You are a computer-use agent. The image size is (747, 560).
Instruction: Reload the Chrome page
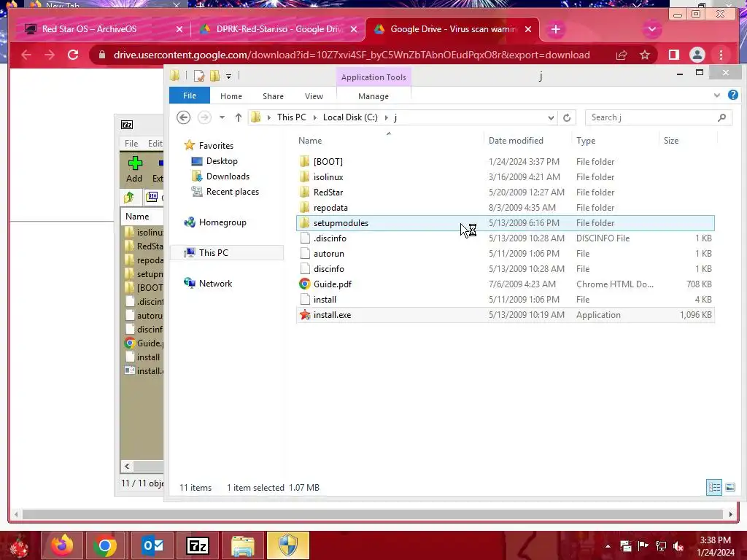pos(73,55)
